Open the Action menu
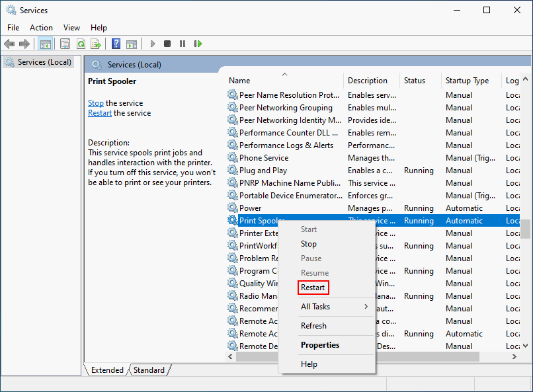533x392 pixels. pos(41,28)
